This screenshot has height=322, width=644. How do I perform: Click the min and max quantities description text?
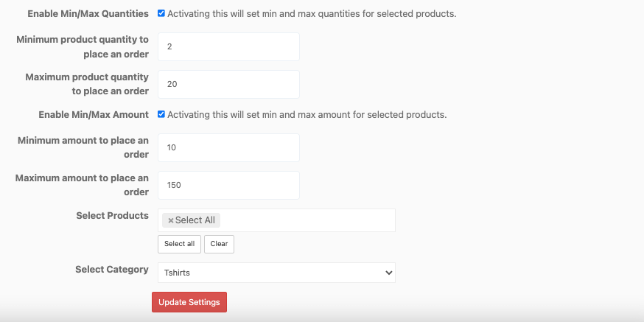pyautogui.click(x=312, y=13)
